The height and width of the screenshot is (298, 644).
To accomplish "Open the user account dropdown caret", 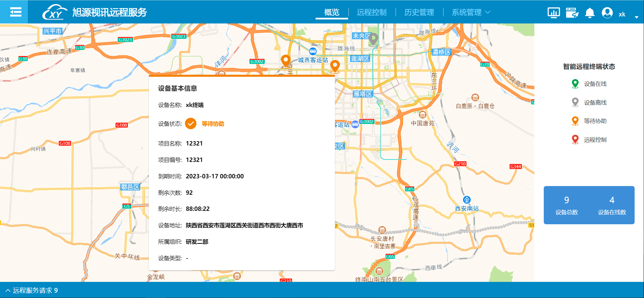I will click(x=636, y=17).
